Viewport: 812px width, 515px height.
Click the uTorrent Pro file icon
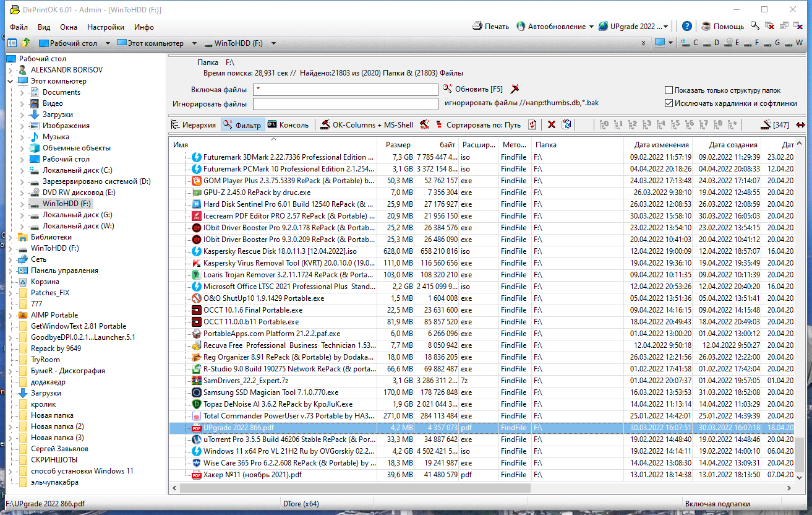click(x=197, y=439)
